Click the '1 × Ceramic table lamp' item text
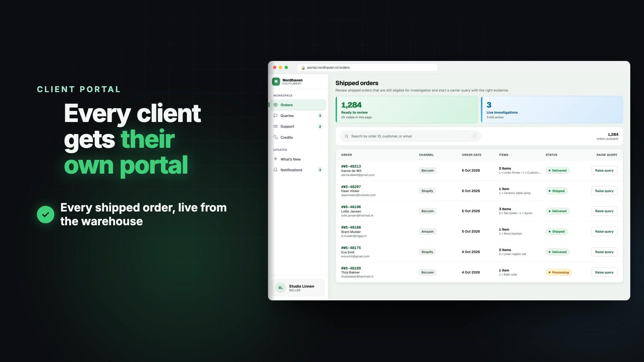 515,193
